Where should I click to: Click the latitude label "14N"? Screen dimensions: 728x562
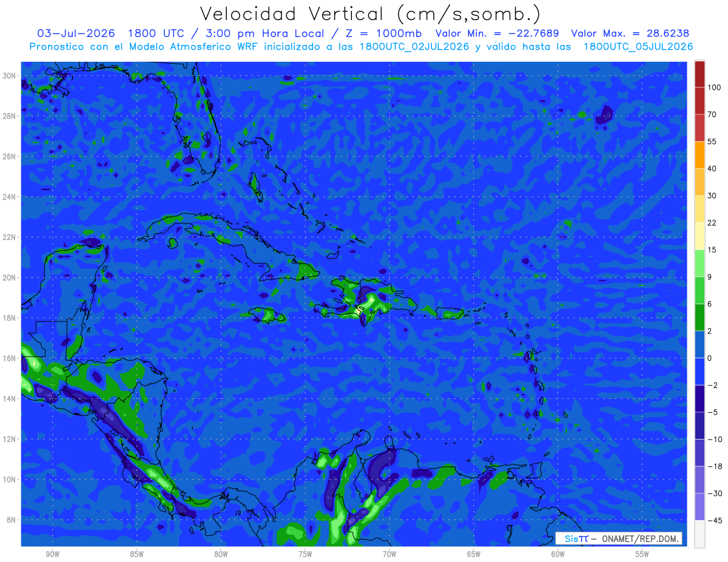pos(10,399)
